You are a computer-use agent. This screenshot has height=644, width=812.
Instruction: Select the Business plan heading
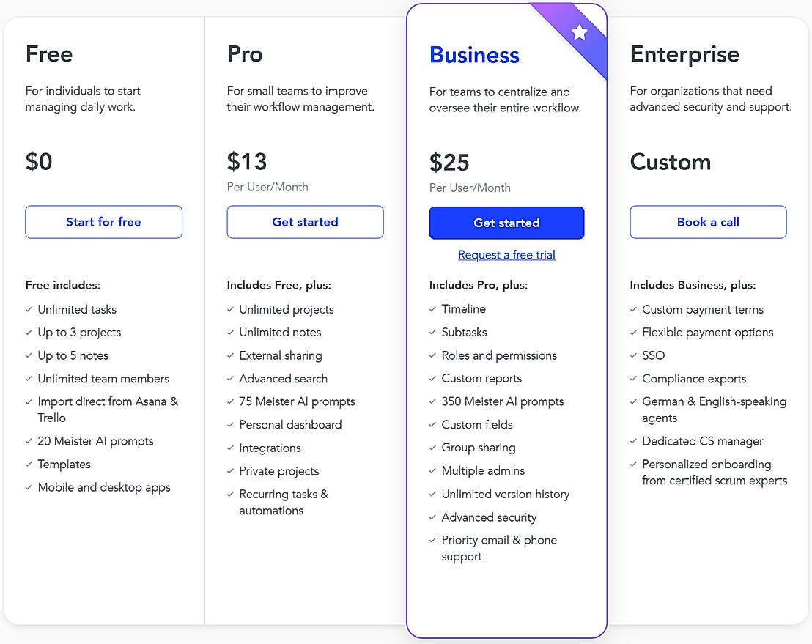pyautogui.click(x=474, y=55)
